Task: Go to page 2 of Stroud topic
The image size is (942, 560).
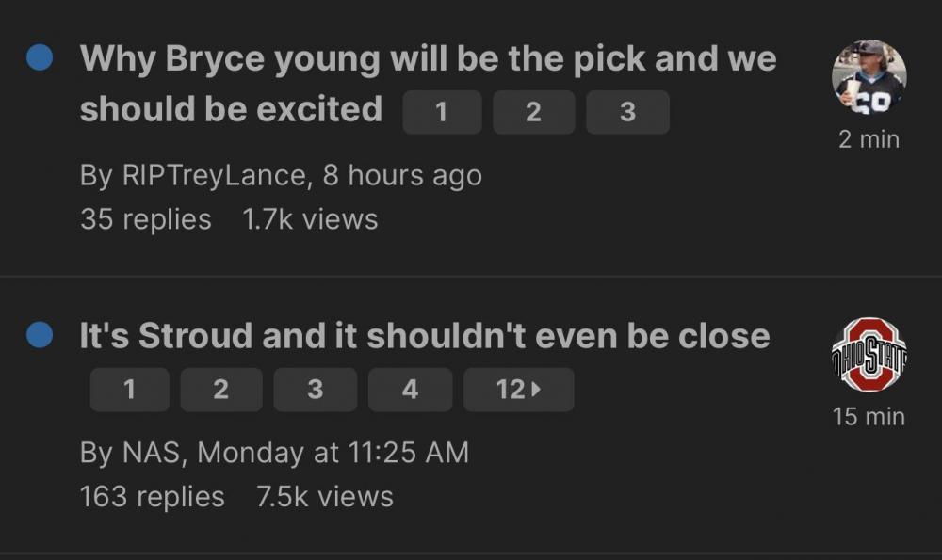Action: pos(220,390)
